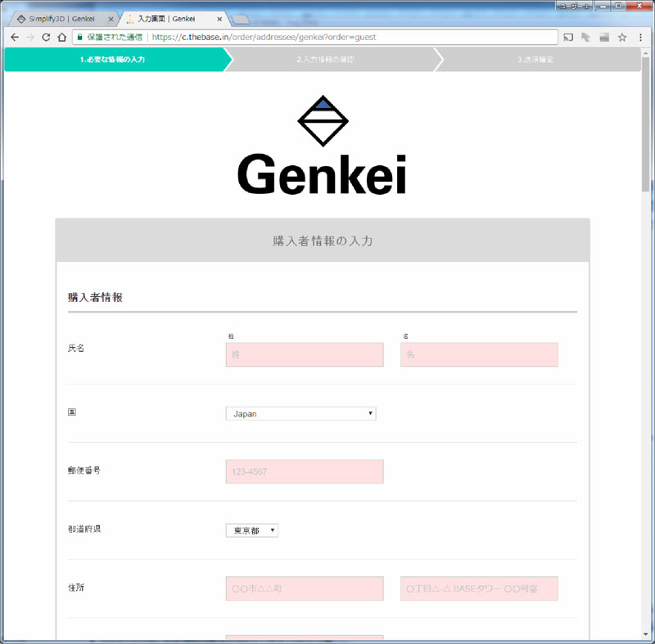This screenshot has width=655, height=644.
Task: Open the Chrome three-dot menu
Action: click(640, 37)
